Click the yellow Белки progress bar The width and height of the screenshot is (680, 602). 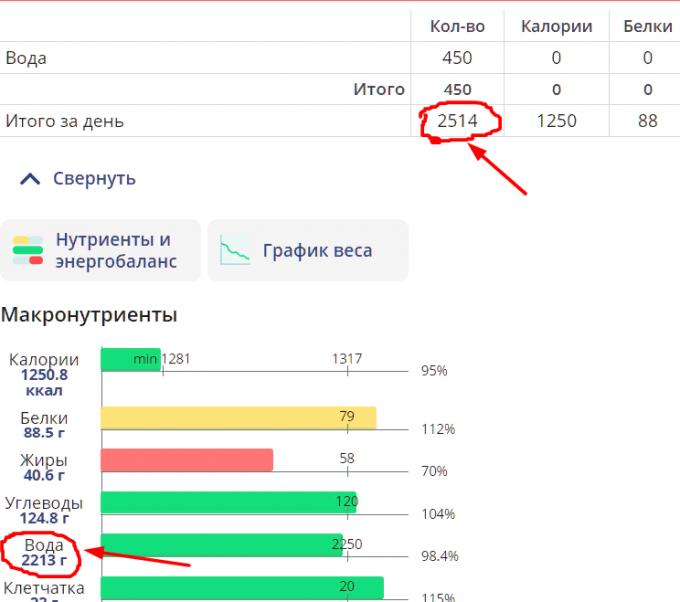pyautogui.click(x=238, y=417)
